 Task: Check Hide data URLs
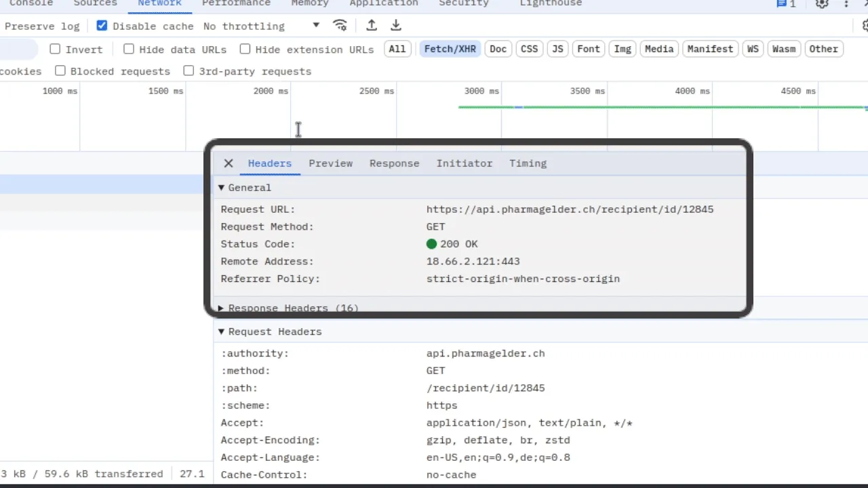pyautogui.click(x=129, y=49)
